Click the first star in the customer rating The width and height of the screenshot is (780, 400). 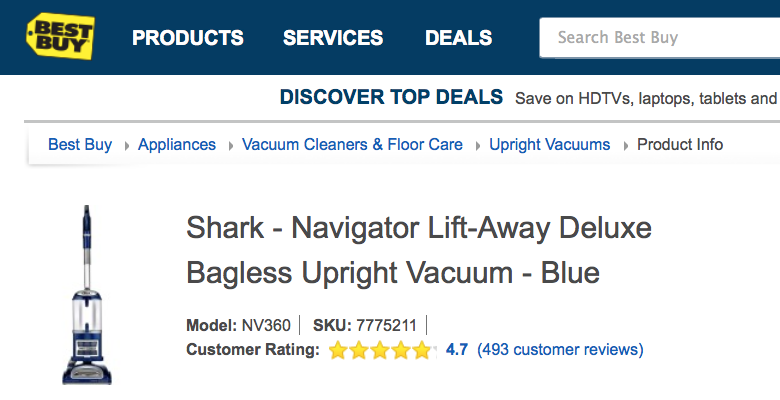[337, 350]
